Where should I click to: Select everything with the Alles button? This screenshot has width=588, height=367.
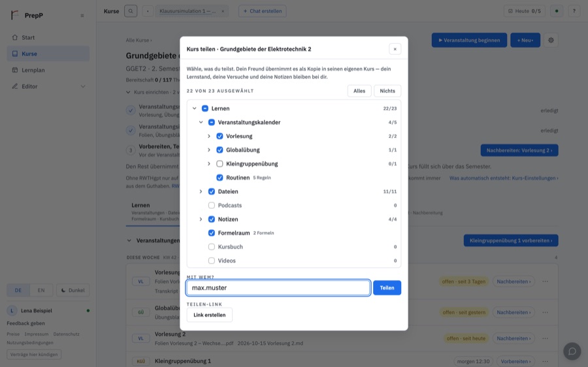[359, 91]
